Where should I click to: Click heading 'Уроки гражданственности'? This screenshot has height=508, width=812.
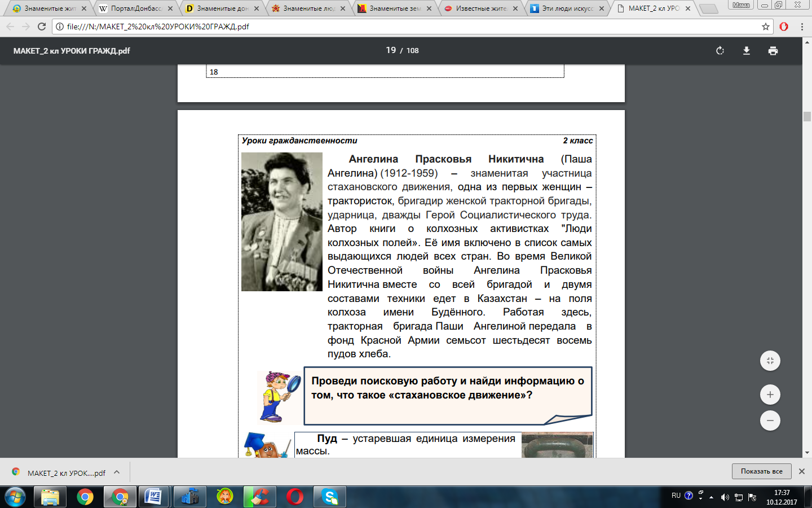coord(299,141)
